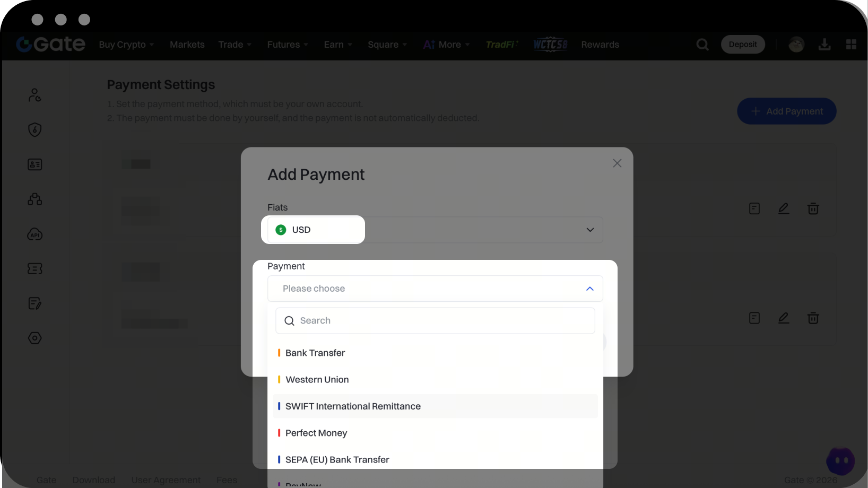This screenshot has width=868, height=488.
Task: Pick Western Union from the list
Action: point(317,380)
